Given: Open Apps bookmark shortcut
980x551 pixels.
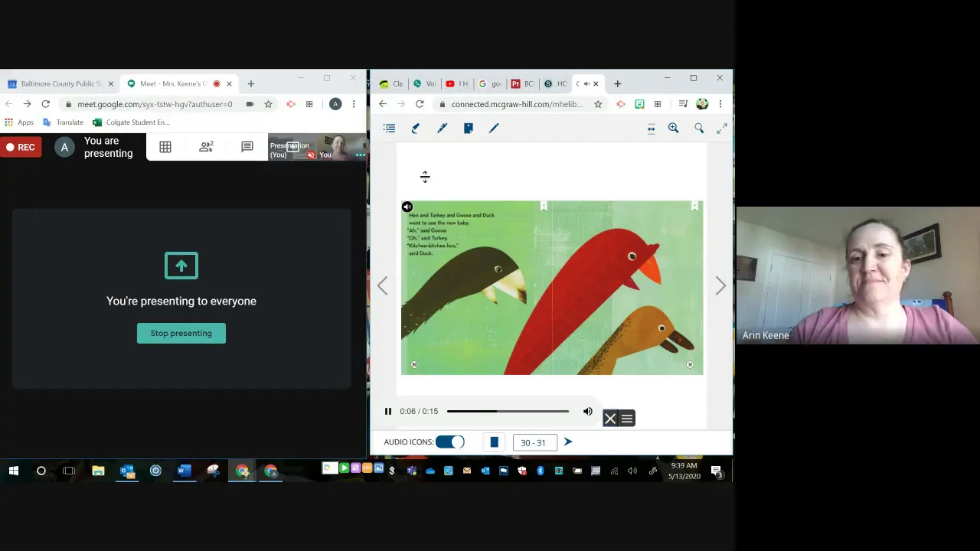Looking at the screenshot, I should tap(19, 122).
